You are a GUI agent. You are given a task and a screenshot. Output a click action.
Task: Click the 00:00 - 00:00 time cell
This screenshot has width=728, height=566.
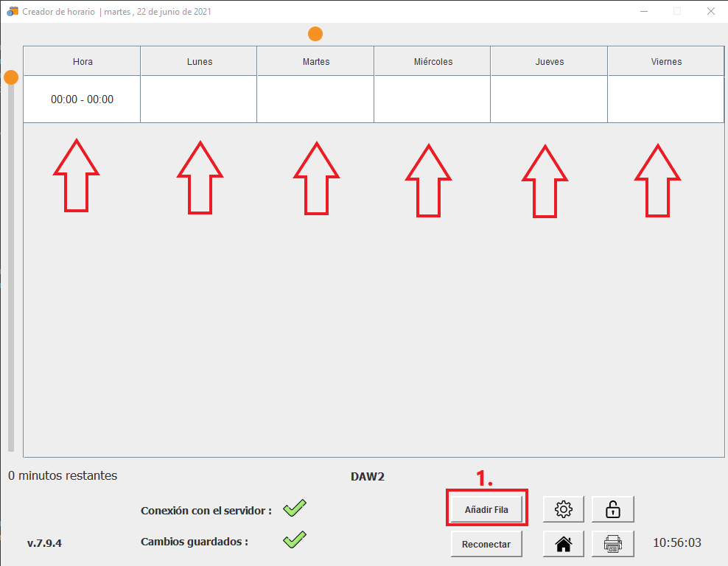(x=83, y=99)
